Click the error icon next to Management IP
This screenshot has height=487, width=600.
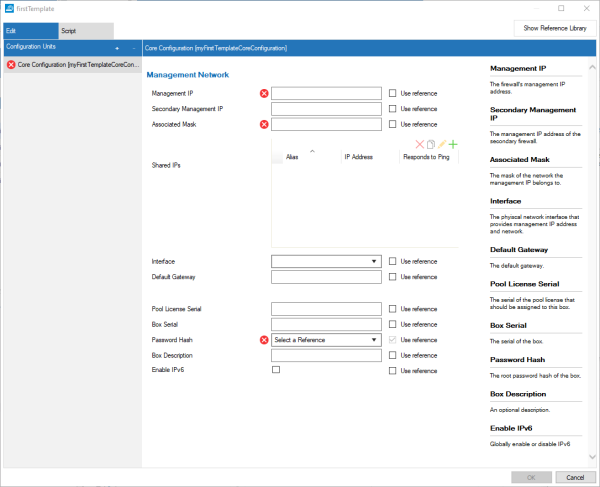(x=264, y=93)
